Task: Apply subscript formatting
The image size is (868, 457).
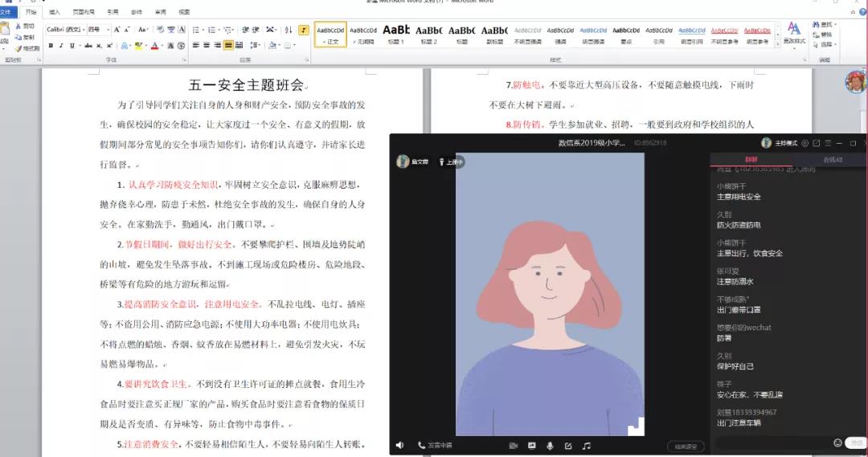Action: pos(99,45)
